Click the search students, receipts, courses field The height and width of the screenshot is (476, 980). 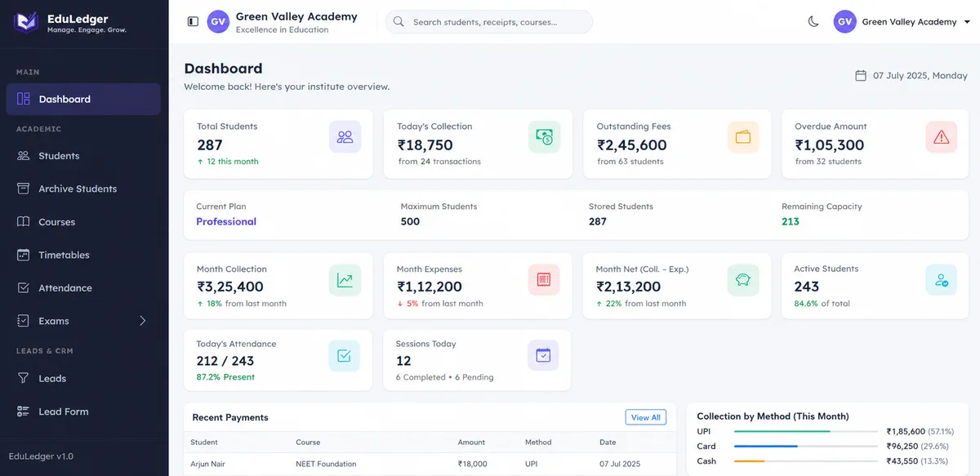[x=489, y=22]
